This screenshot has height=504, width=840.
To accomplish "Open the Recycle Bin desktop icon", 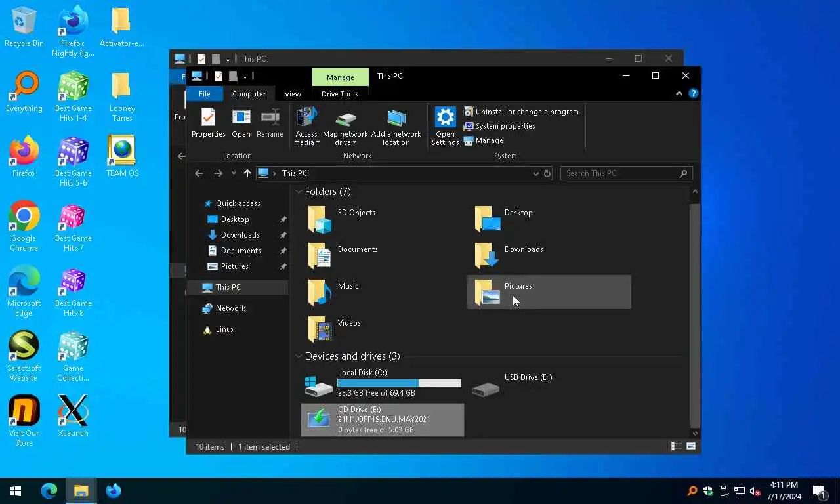I will tap(24, 27).
